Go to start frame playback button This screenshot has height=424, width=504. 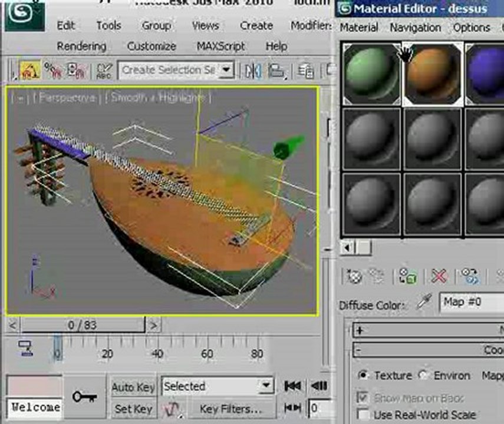[x=292, y=386]
